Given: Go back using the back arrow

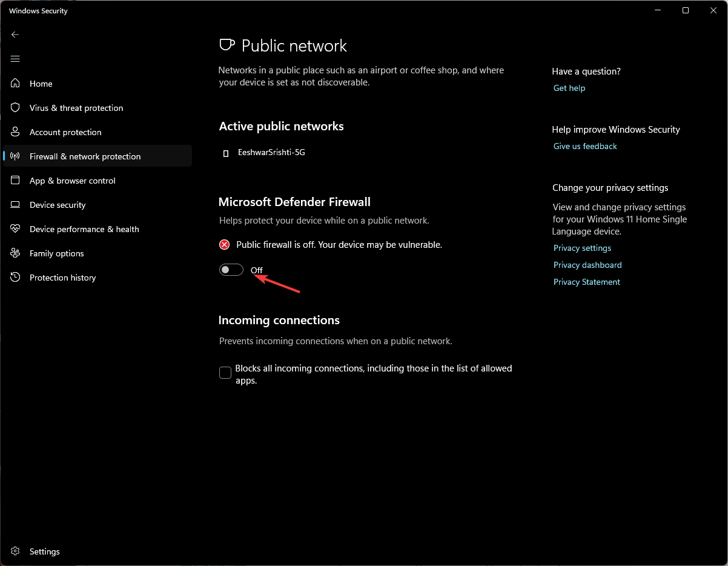Looking at the screenshot, I should coord(15,35).
